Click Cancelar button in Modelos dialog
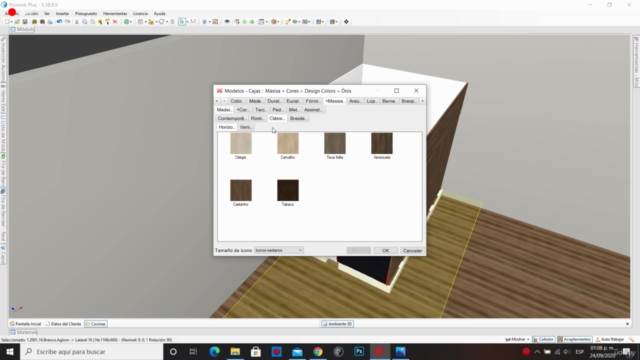The width and height of the screenshot is (640, 360). coord(412,251)
